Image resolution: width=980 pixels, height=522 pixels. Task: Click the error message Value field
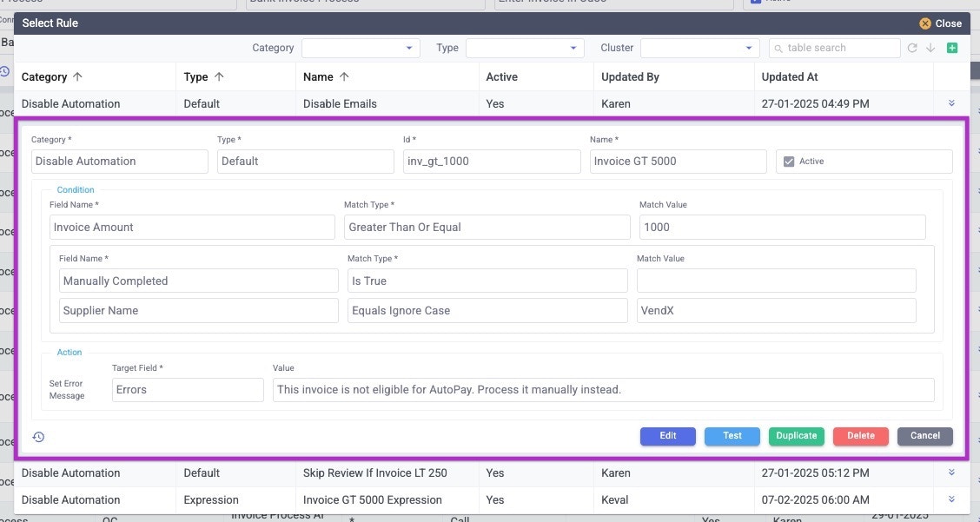pos(603,389)
